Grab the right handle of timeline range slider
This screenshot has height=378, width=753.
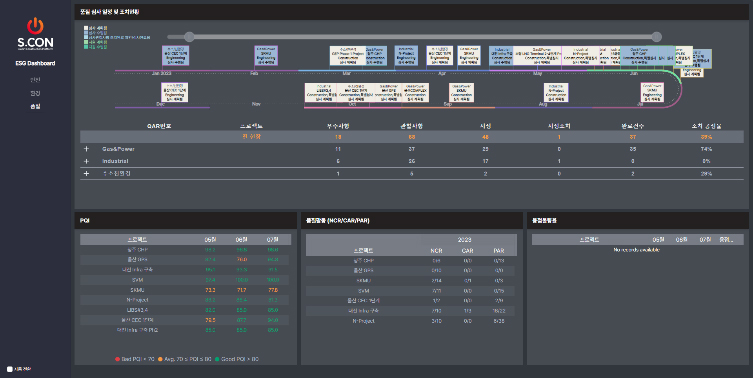click(656, 37)
